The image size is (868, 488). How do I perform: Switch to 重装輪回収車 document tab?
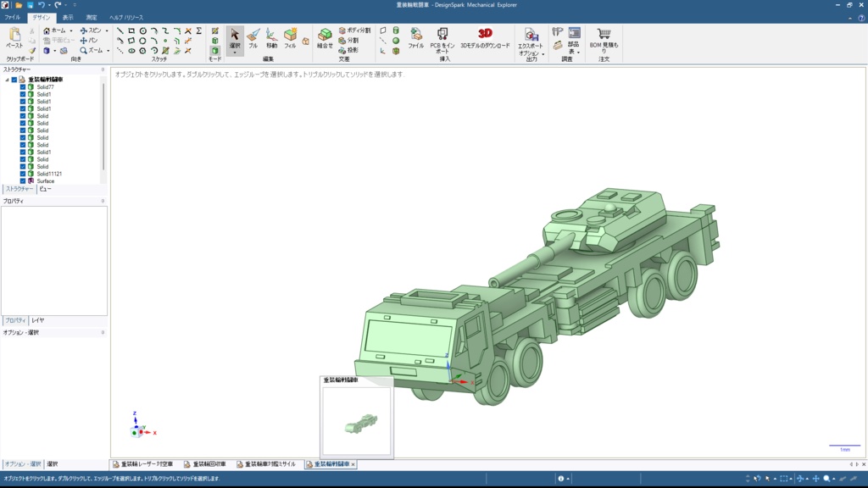click(205, 464)
